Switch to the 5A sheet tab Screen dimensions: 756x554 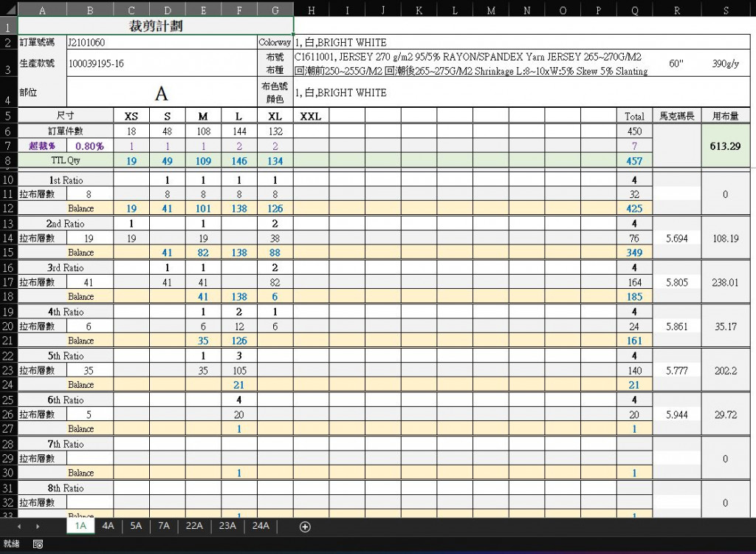(136, 525)
